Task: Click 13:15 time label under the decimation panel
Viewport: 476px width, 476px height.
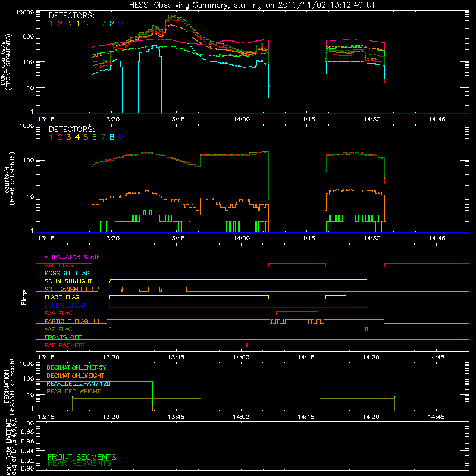Action: [46, 417]
